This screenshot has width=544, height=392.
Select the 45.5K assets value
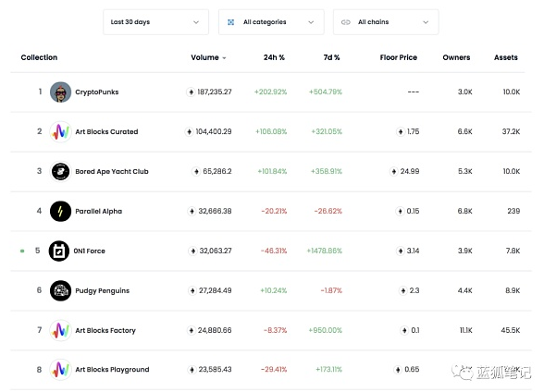pyautogui.click(x=511, y=330)
